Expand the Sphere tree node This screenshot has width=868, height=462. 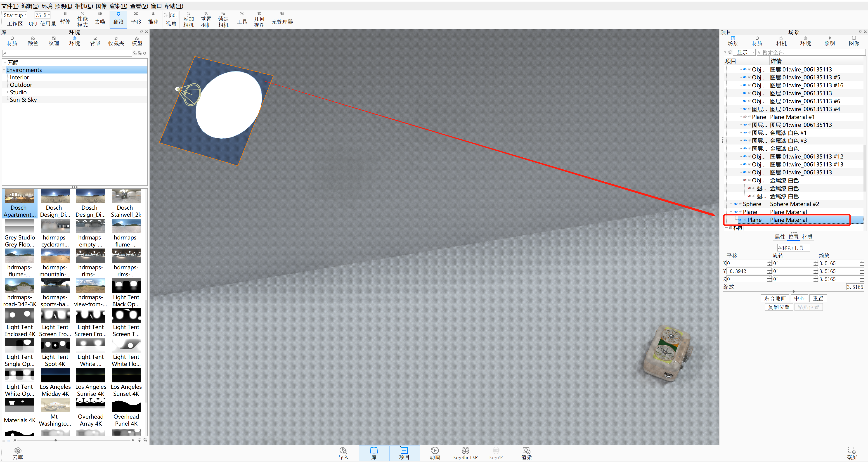pyautogui.click(x=731, y=204)
